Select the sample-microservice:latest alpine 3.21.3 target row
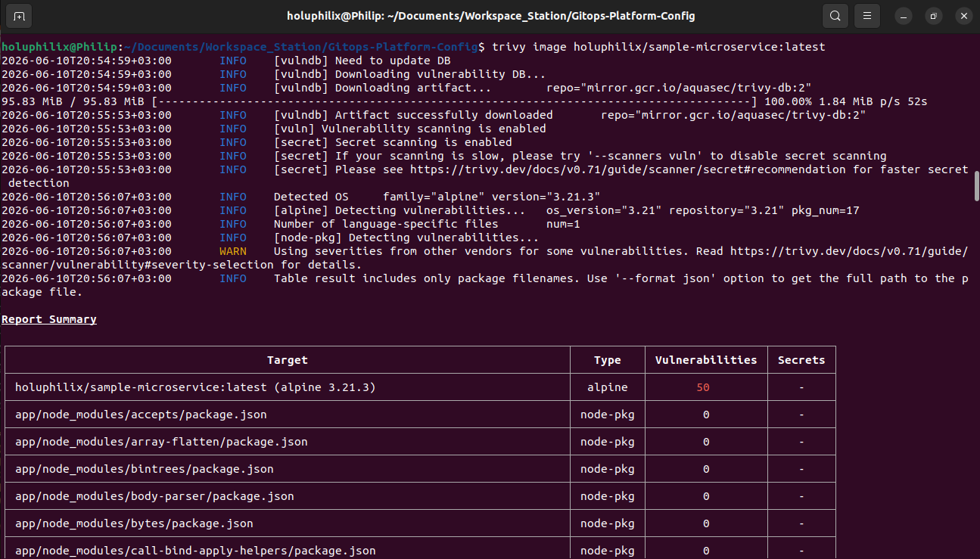The height and width of the screenshot is (559, 980). click(x=420, y=387)
